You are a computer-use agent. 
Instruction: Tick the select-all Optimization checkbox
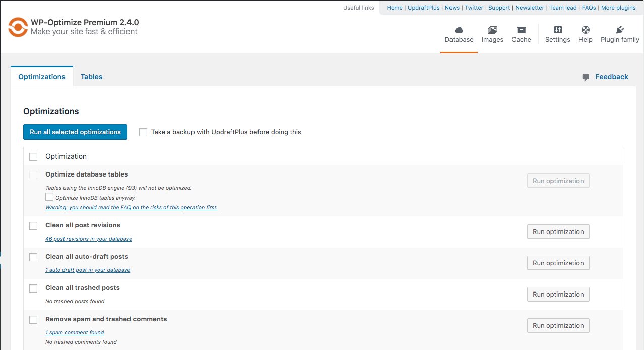tap(33, 157)
